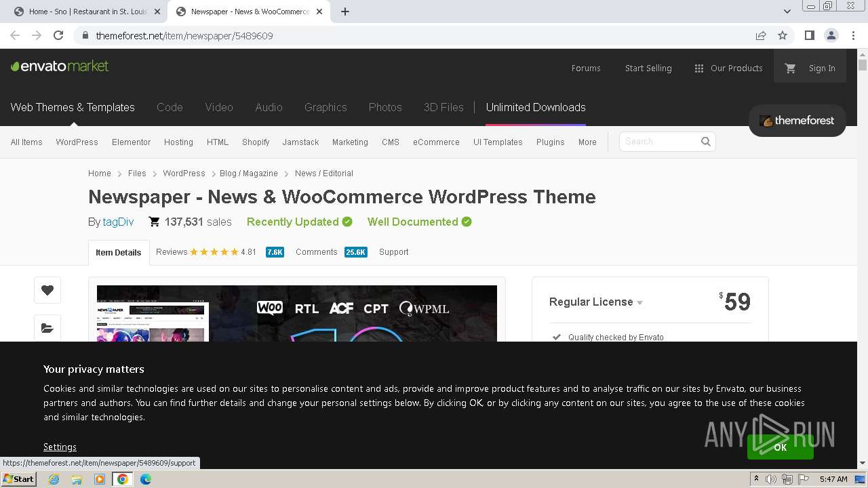Click into the Search input field
The width and height of the screenshot is (868, 488).
point(660,142)
